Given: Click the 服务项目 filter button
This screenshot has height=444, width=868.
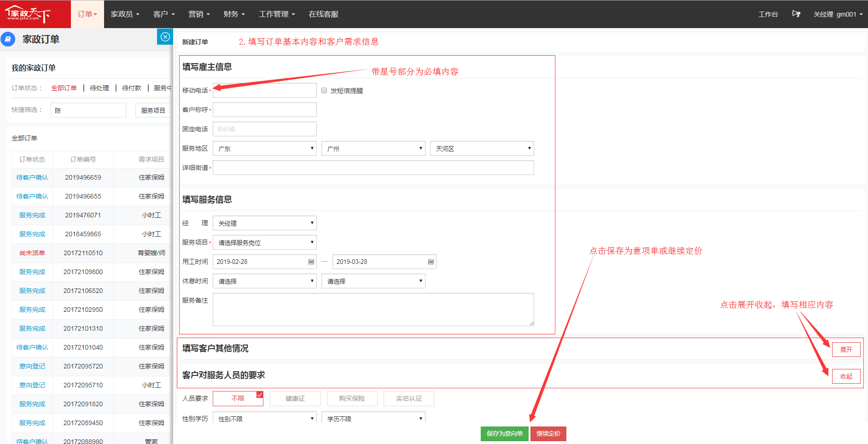Looking at the screenshot, I should (x=153, y=110).
